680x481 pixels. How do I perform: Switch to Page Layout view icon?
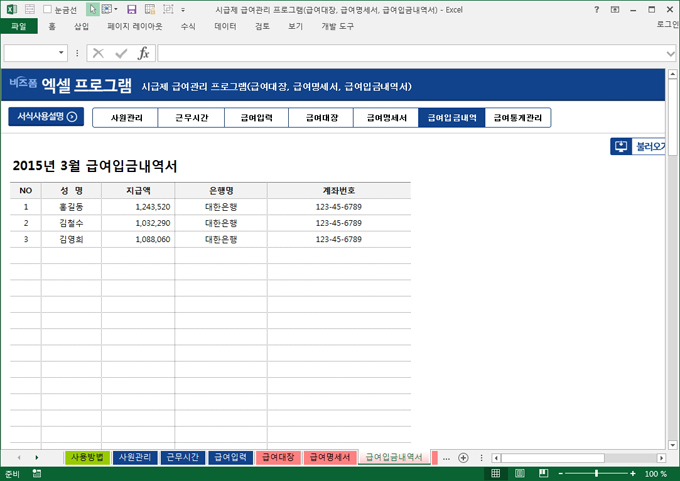pos(518,473)
